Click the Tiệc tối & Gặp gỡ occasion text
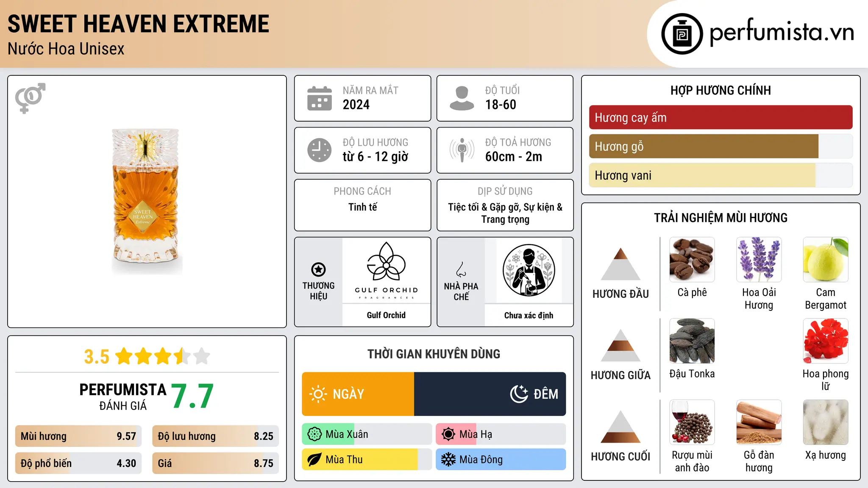Screen dimensions: 868x488 [x=505, y=213]
